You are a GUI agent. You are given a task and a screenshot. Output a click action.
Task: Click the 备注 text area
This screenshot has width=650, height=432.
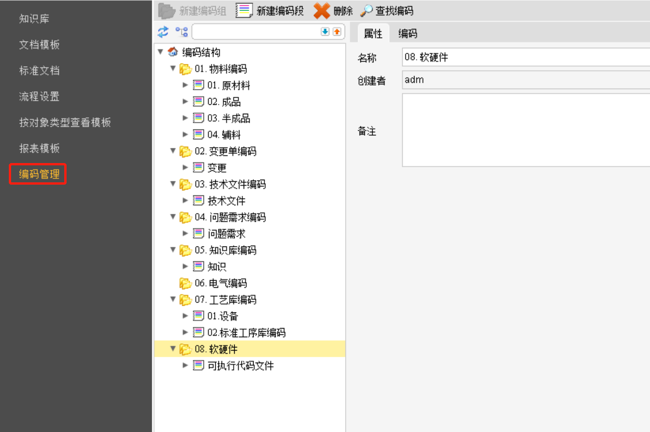pyautogui.click(x=526, y=130)
